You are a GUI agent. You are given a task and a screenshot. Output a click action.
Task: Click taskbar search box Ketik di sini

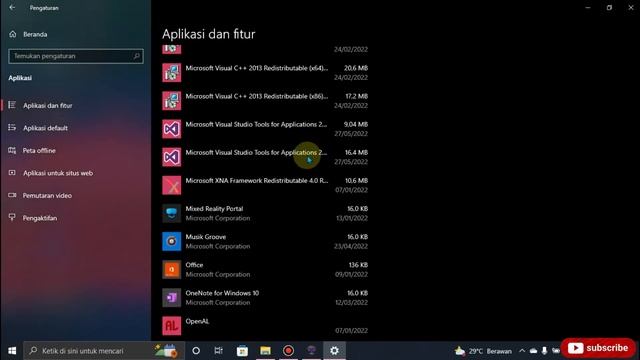coord(104,351)
